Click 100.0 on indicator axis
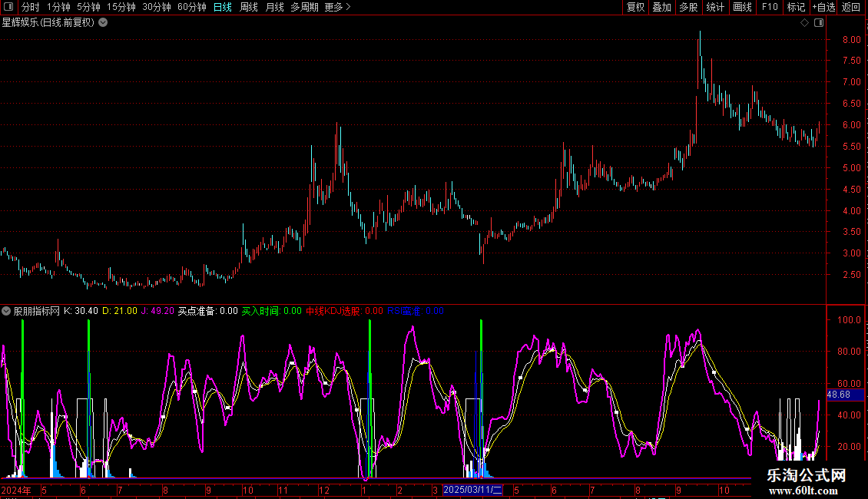The image size is (868, 499). 849,320
